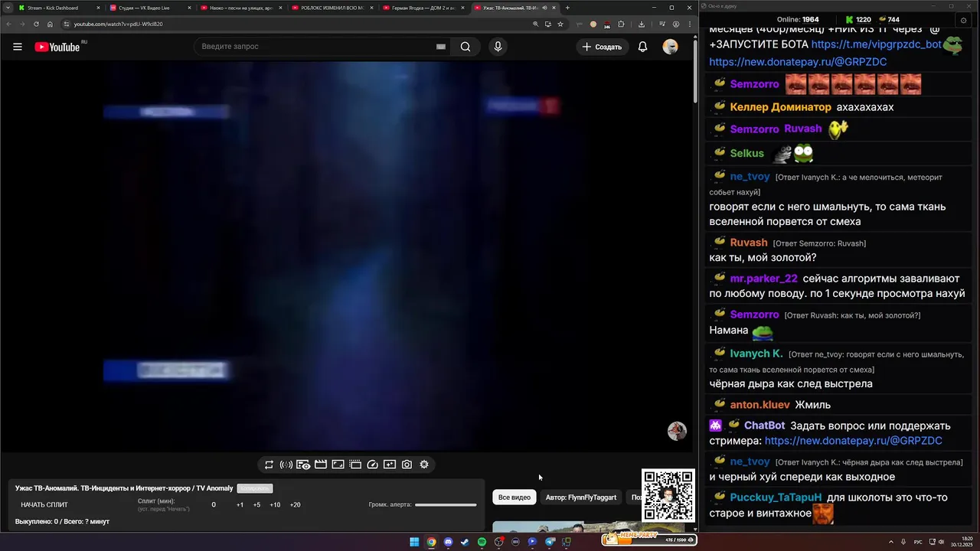Open the YouTube account avatar menu
The image size is (980, 551).
tap(670, 47)
